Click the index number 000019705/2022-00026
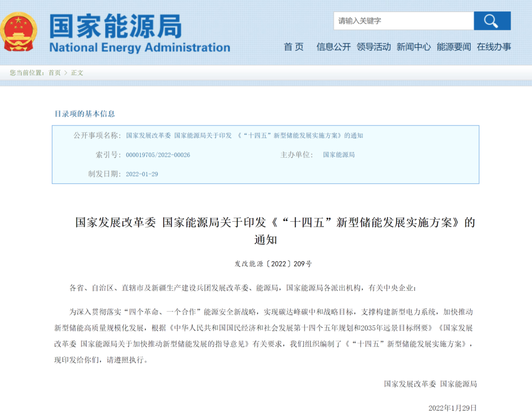 pos(158,155)
